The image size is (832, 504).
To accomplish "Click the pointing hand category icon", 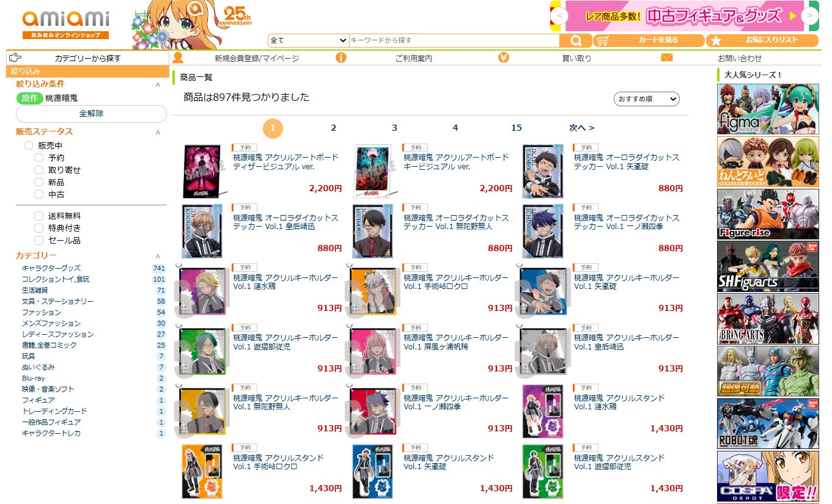I will 15,58.
